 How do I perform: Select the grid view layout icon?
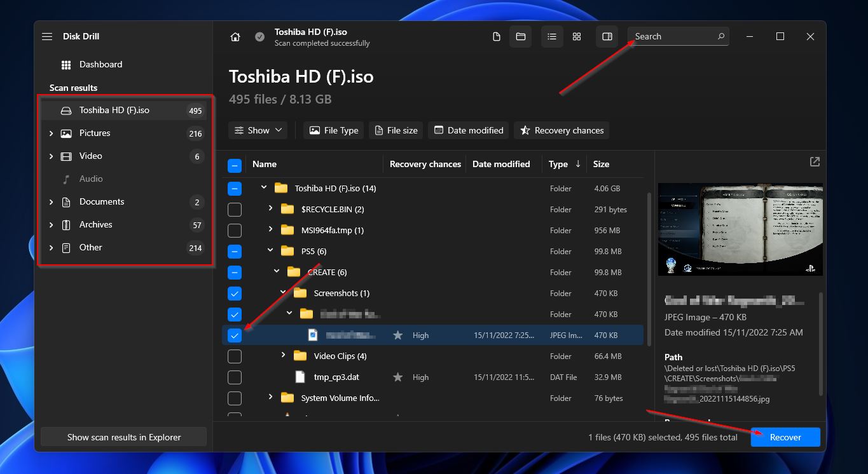coord(577,37)
